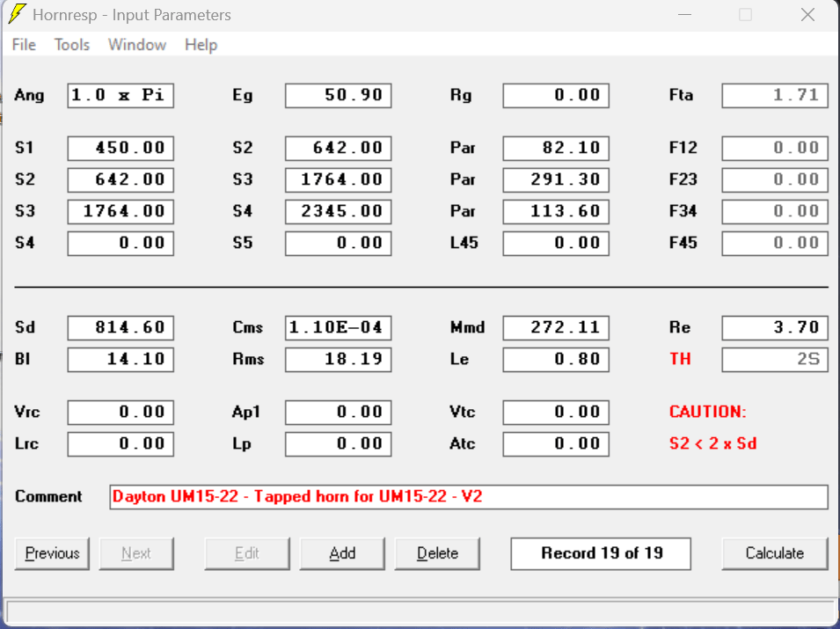Open the Help menu
The height and width of the screenshot is (629, 840).
201,45
